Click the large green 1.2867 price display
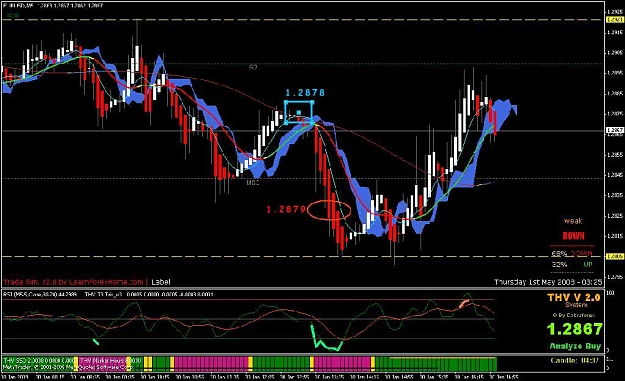This screenshot has height=381, width=625. coord(574,329)
